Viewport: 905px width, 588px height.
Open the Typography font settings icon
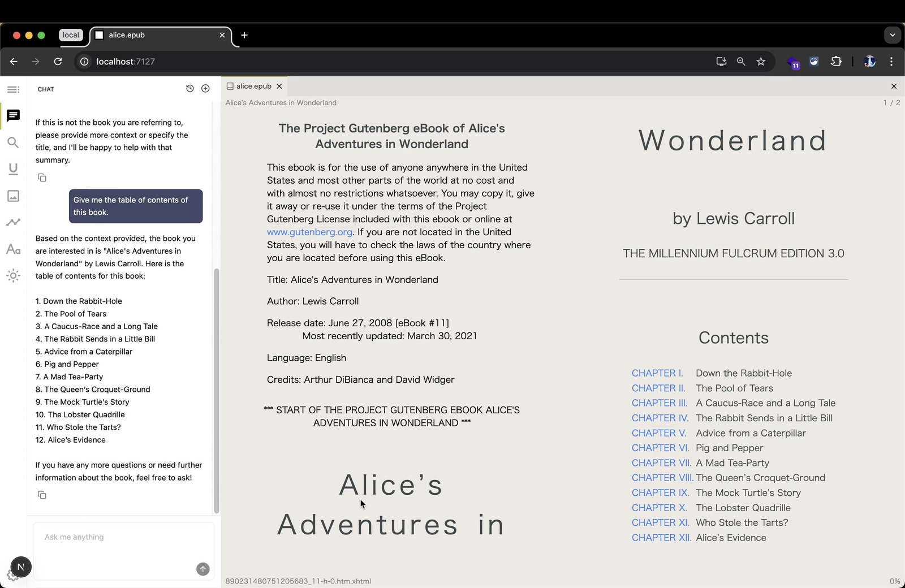click(13, 249)
